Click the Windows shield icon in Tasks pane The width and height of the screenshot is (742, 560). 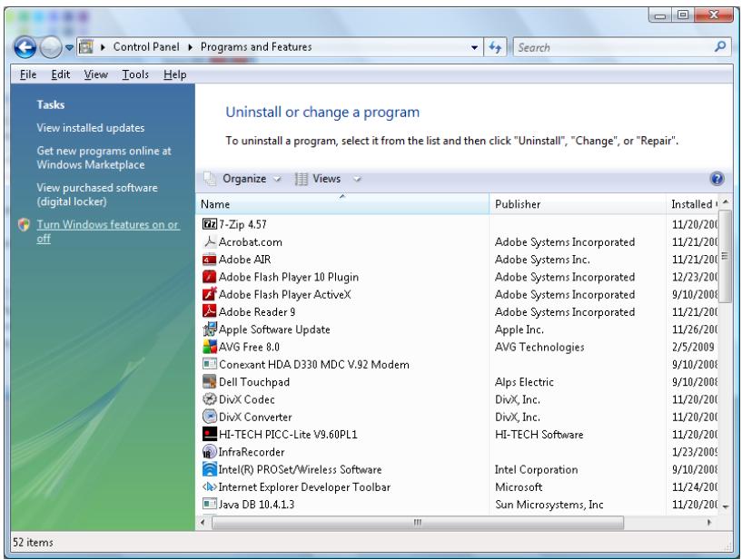(x=24, y=225)
